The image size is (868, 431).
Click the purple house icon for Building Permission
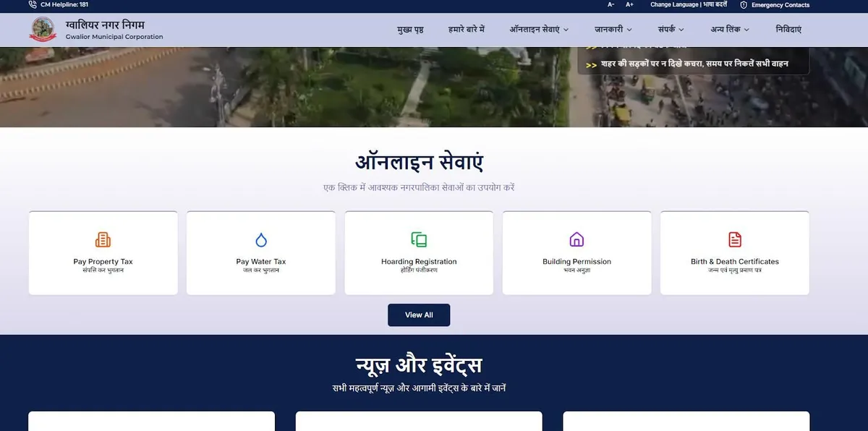[x=576, y=239]
